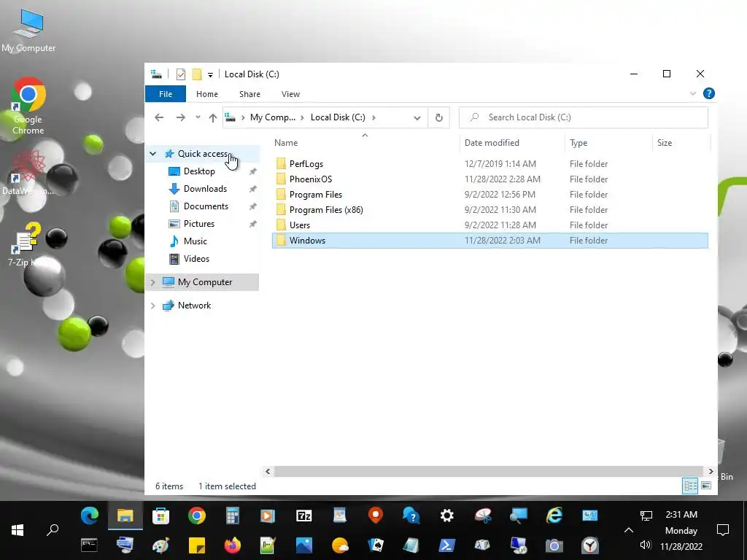
Task: Click Google Chrome desktop shortcut
Action: [x=28, y=106]
